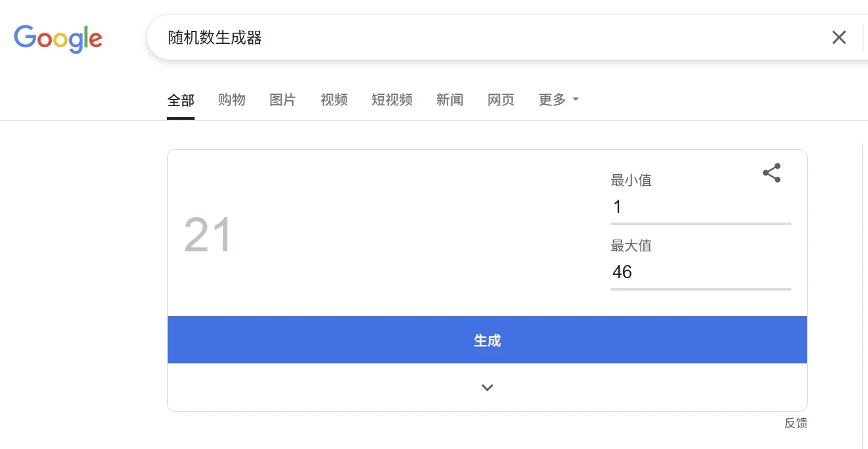The image size is (868, 449).
Task: Share the random number generator result
Action: pos(772,173)
